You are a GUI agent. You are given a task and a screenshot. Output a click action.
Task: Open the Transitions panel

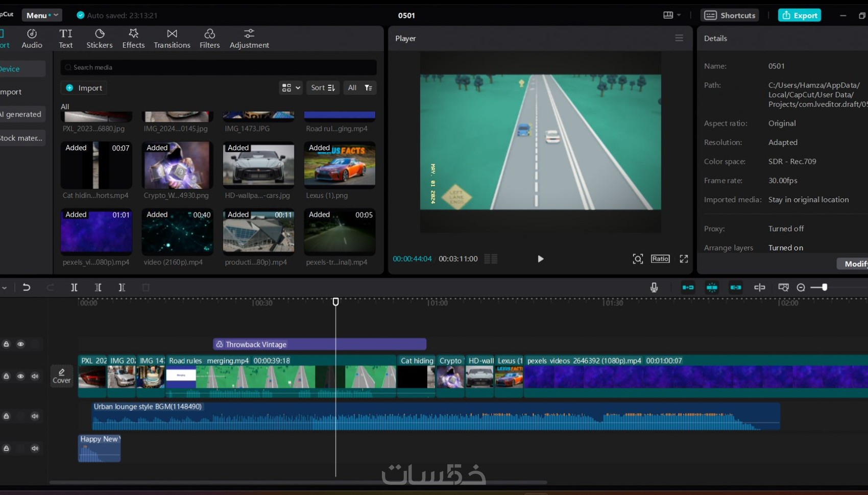172,38
